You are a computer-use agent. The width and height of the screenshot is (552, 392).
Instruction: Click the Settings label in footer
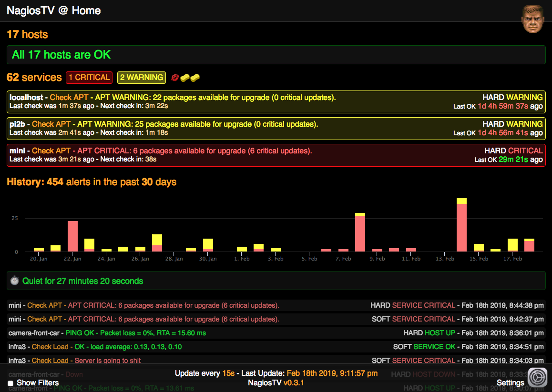click(511, 383)
